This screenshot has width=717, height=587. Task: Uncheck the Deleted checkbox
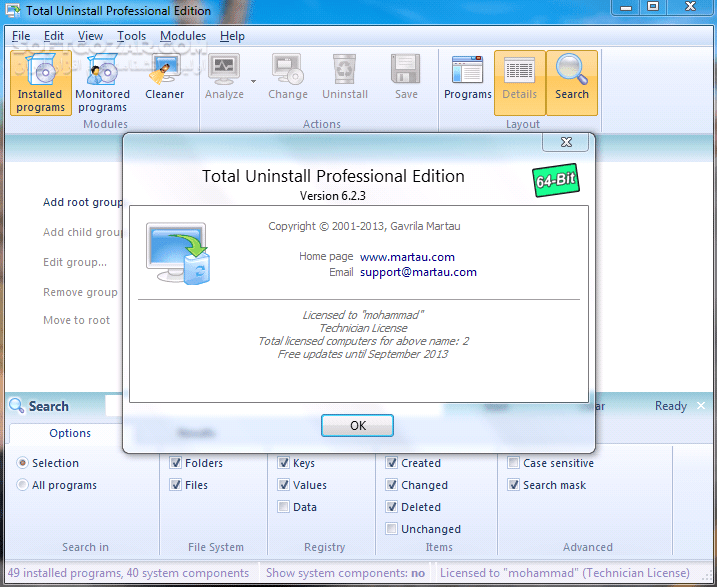pos(391,507)
